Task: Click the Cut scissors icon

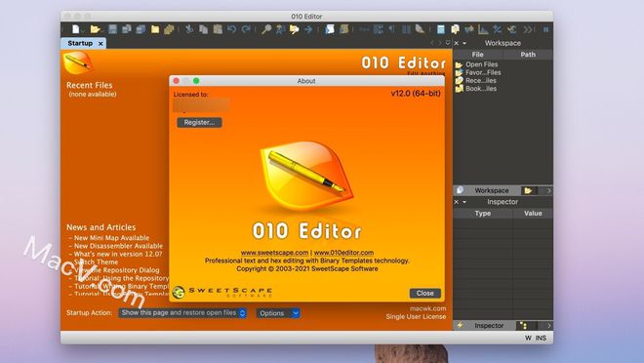Action: tap(189, 29)
